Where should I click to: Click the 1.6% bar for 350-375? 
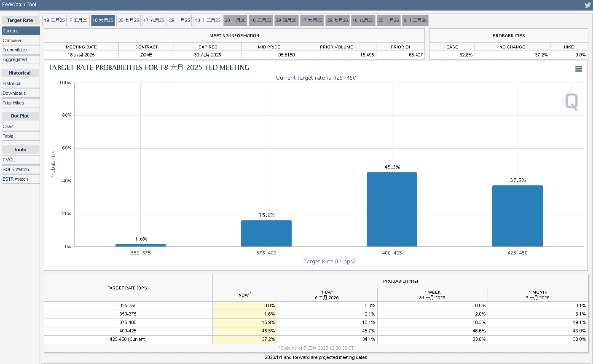[141, 245]
